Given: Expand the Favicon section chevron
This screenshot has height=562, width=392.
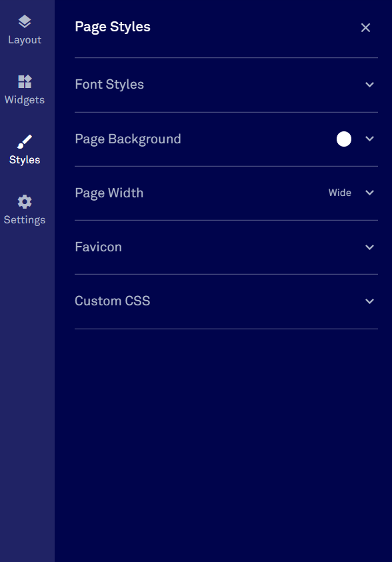Looking at the screenshot, I should point(369,247).
